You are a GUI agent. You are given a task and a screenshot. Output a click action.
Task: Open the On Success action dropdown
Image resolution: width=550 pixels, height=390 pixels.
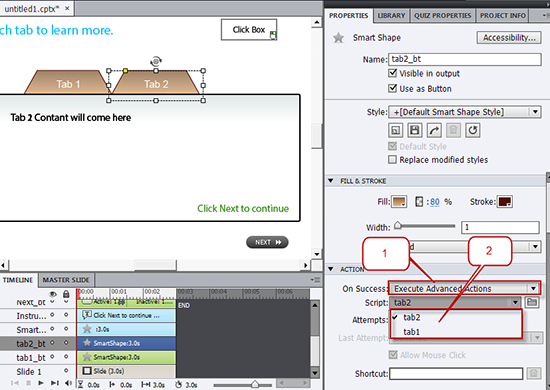[x=465, y=288]
